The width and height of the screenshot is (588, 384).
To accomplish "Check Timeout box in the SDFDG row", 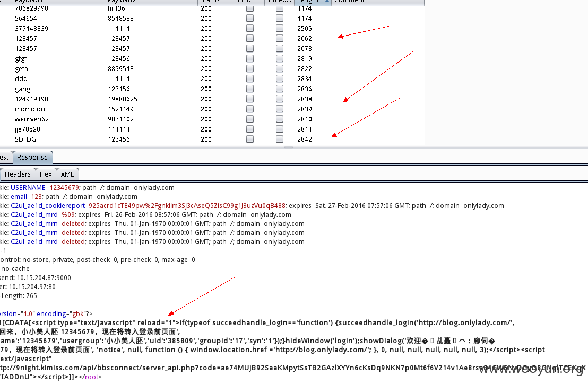I will pos(279,139).
